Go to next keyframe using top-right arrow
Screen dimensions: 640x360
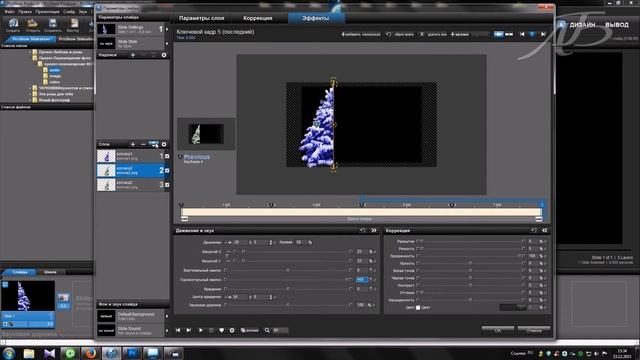pyautogui.click(x=543, y=34)
